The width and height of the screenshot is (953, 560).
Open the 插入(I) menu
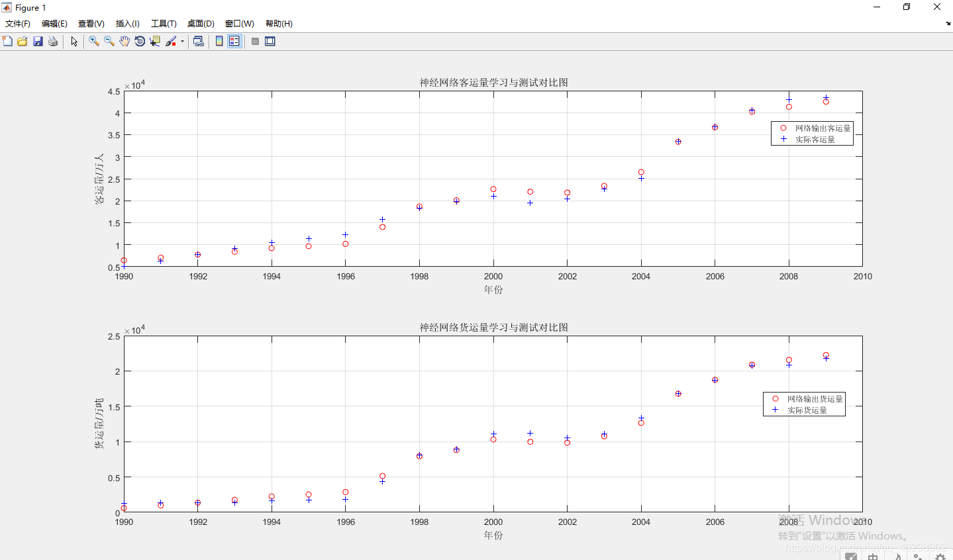pyautogui.click(x=128, y=23)
